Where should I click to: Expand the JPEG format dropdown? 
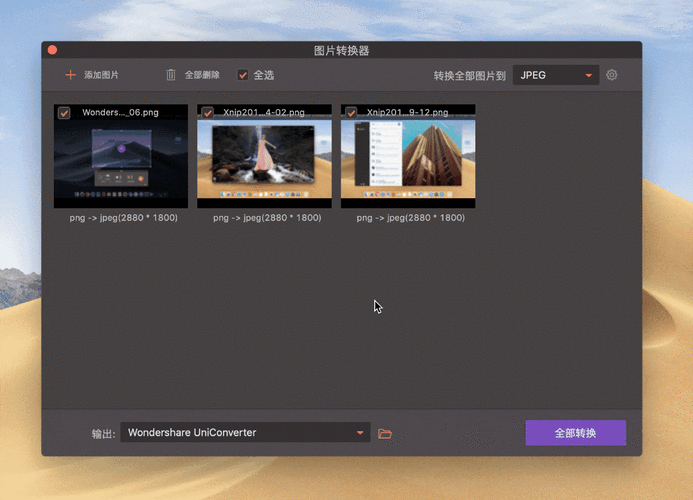click(x=556, y=75)
